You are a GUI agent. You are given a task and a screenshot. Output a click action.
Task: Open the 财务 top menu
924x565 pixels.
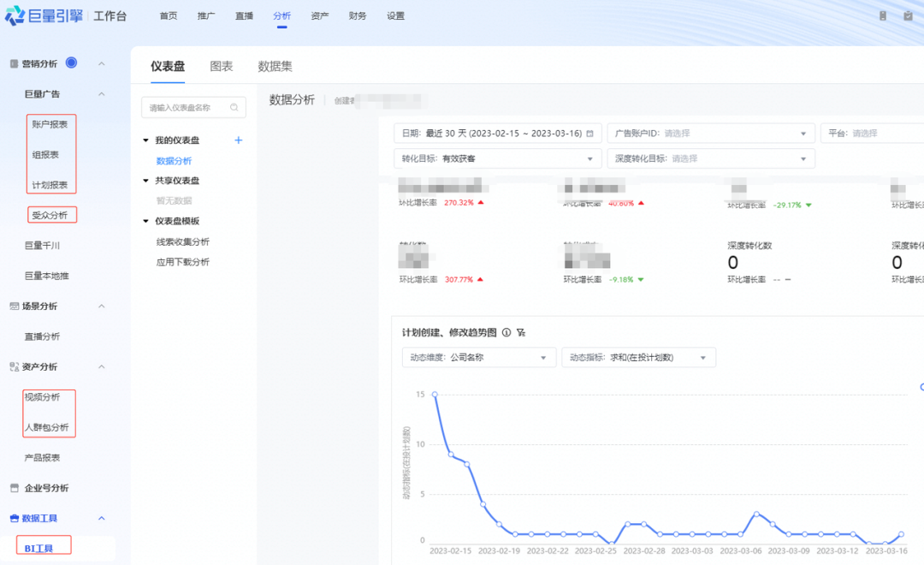[x=357, y=16]
